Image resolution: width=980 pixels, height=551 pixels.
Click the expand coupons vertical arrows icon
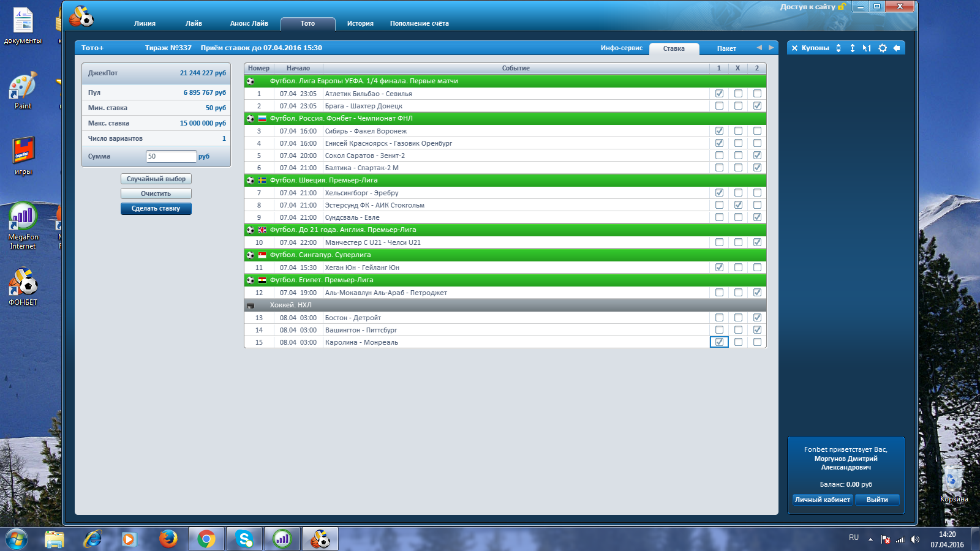(x=853, y=48)
